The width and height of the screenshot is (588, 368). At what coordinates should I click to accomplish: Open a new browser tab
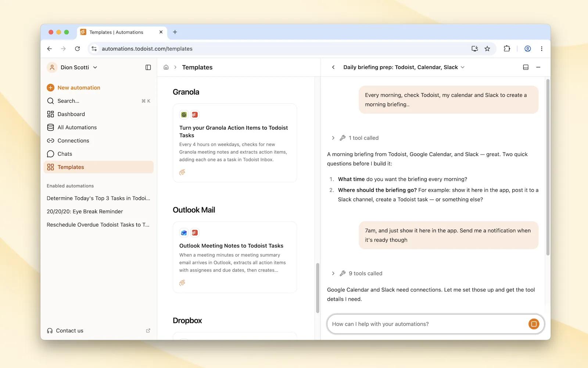175,32
